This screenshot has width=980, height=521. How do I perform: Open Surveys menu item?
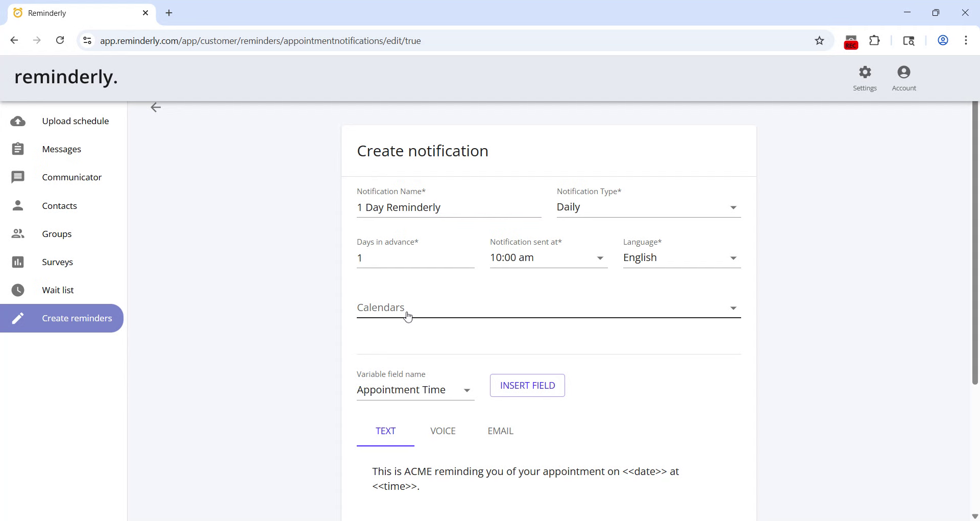[x=62, y=262]
